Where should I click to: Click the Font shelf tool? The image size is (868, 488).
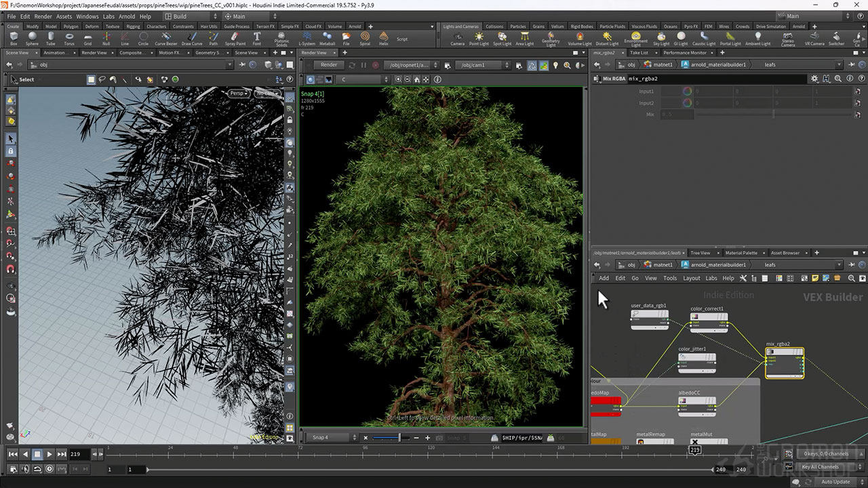(257, 39)
